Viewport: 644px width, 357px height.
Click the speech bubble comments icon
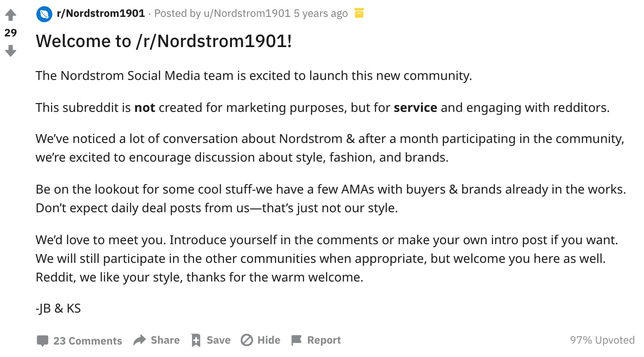[x=42, y=340]
